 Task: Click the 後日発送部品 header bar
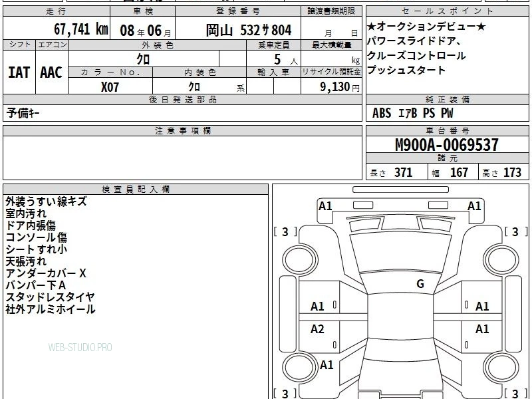(182, 99)
